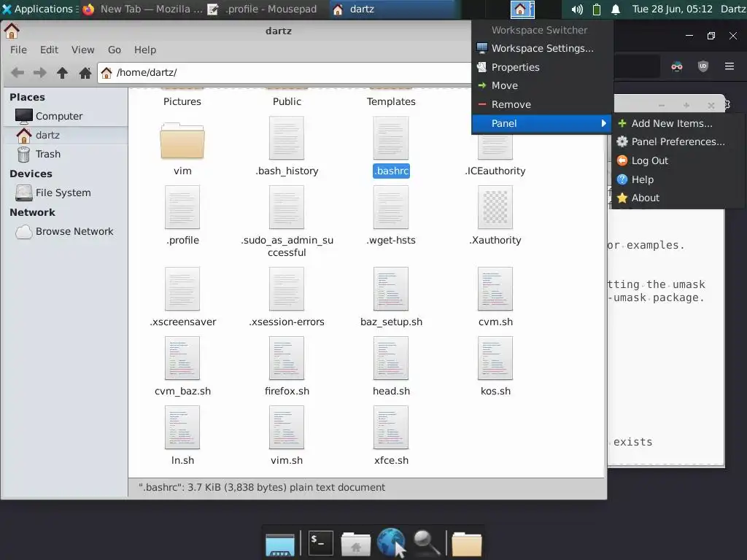
Task: Select the .wget-hsts file icon
Action: coord(391,207)
